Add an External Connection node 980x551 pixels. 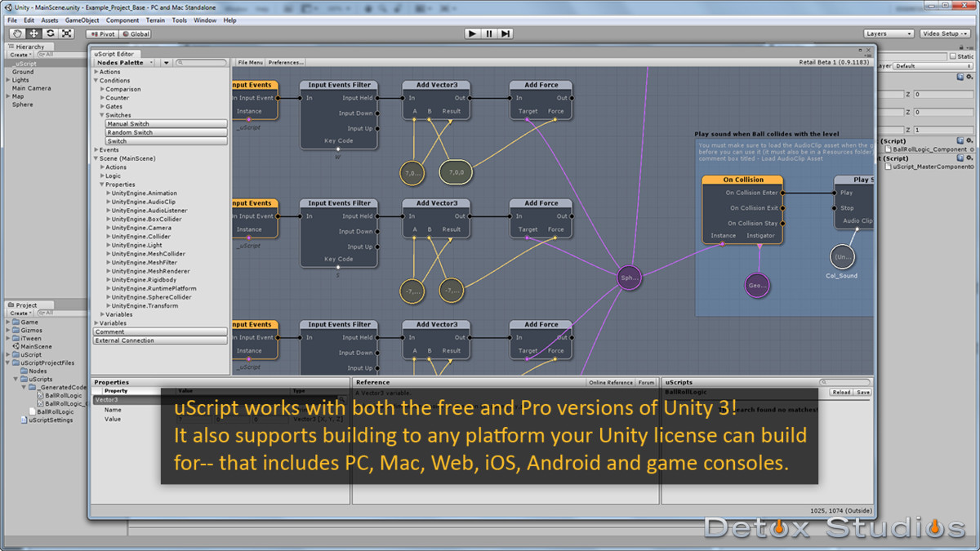160,340
